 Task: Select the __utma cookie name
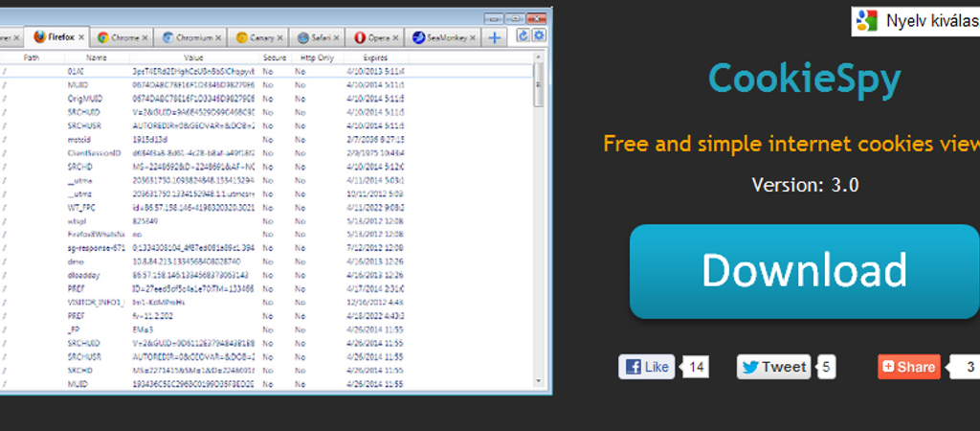[79, 180]
